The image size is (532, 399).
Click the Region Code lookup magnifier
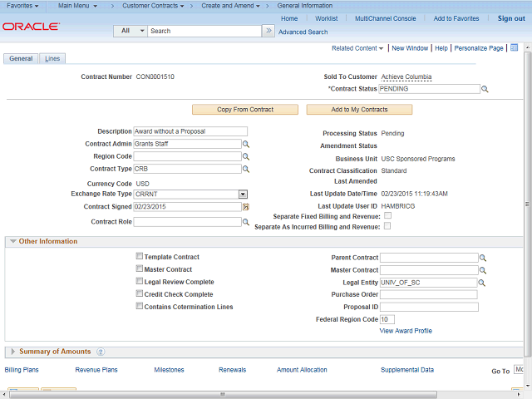click(x=246, y=156)
